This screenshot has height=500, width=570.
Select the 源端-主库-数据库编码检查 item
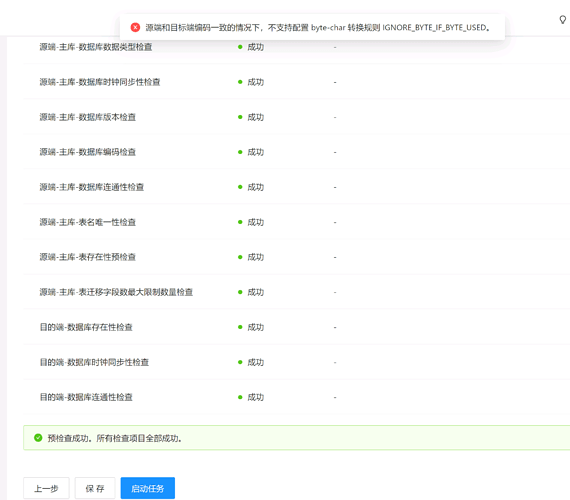(x=88, y=152)
